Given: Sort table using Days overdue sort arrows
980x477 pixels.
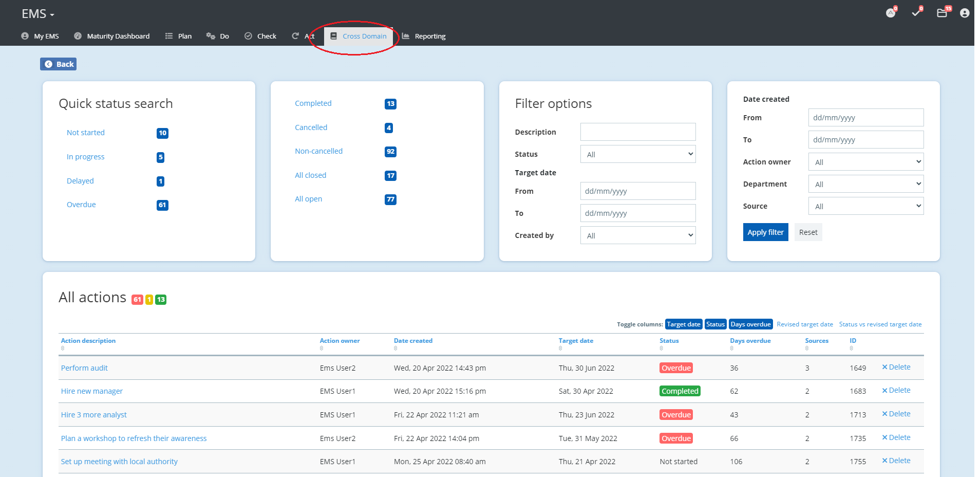Looking at the screenshot, I should pos(731,348).
